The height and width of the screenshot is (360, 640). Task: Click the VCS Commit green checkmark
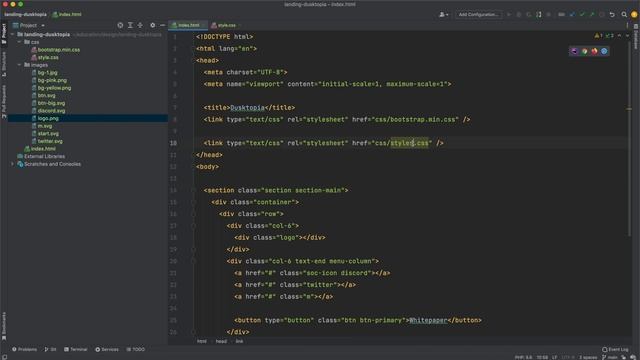pyautogui.click(x=582, y=15)
